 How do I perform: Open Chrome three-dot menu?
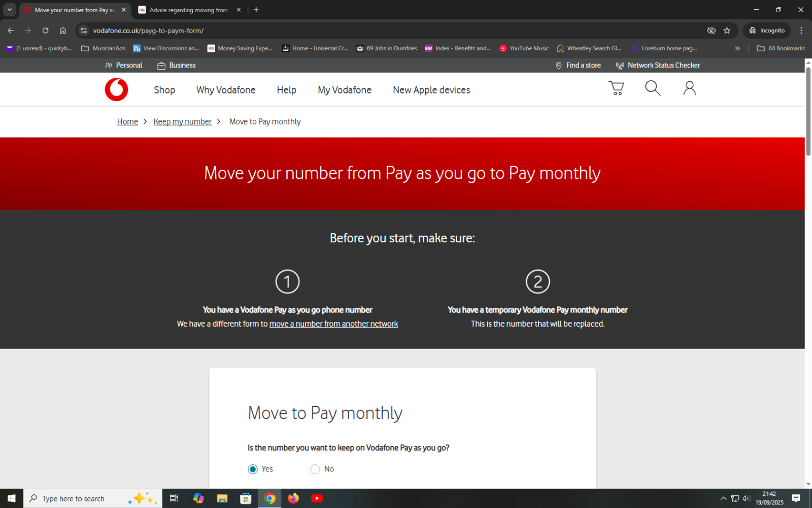tap(801, 30)
